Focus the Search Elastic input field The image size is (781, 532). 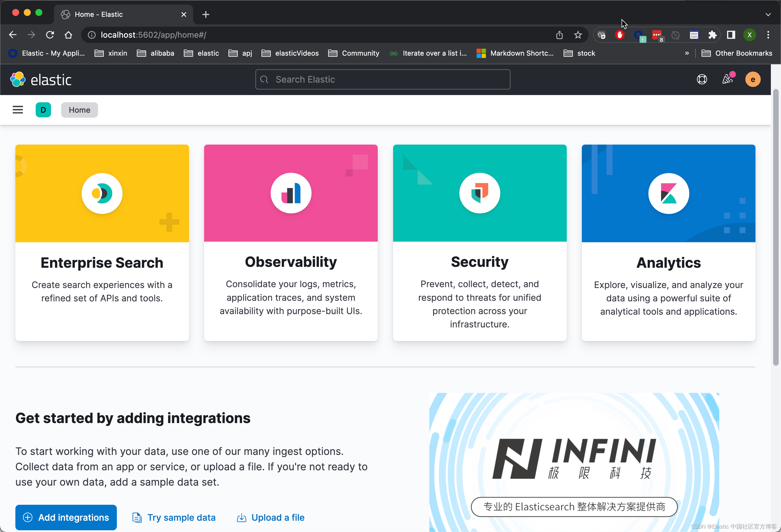pyautogui.click(x=382, y=80)
